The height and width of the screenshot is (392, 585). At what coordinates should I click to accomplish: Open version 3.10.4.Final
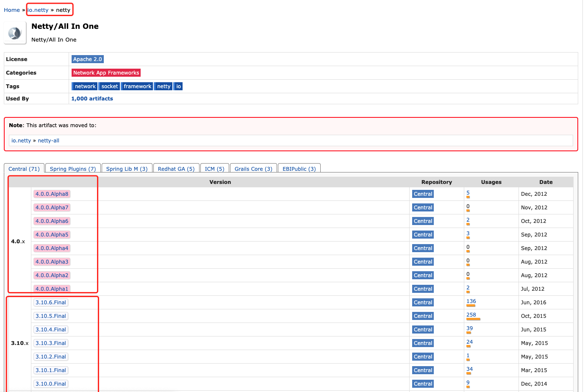51,330
